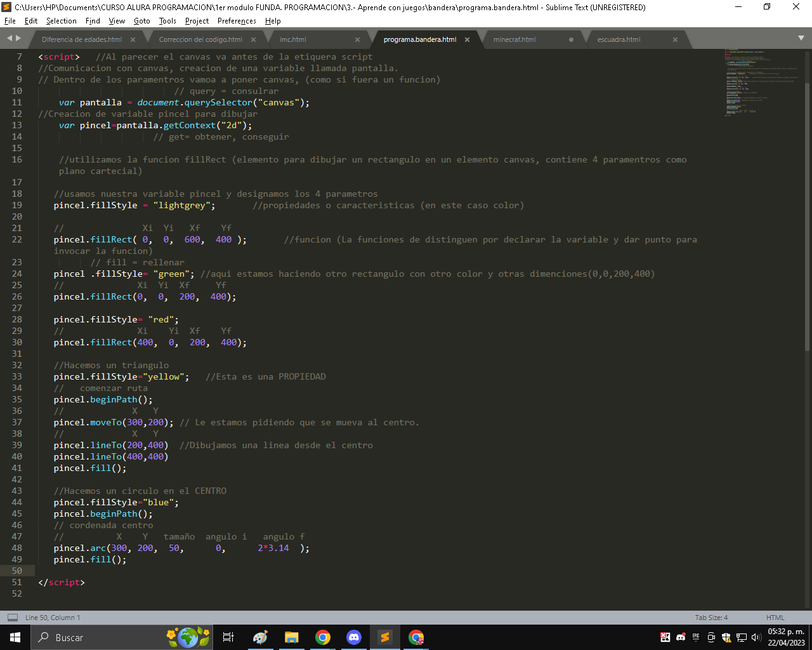Open the File menu
Viewport: 812px width, 650px height.
10,21
